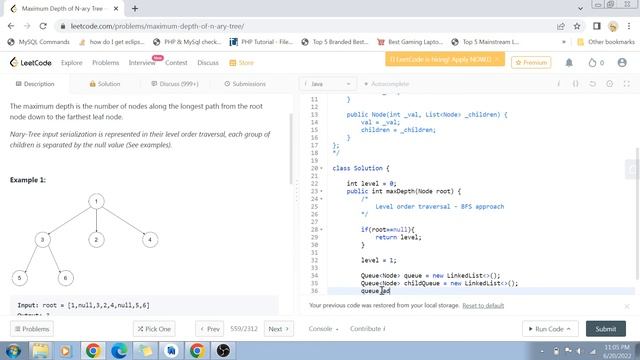
Task: Close the Maximum Depth of N-ary Tree tab
Action: click(116, 8)
